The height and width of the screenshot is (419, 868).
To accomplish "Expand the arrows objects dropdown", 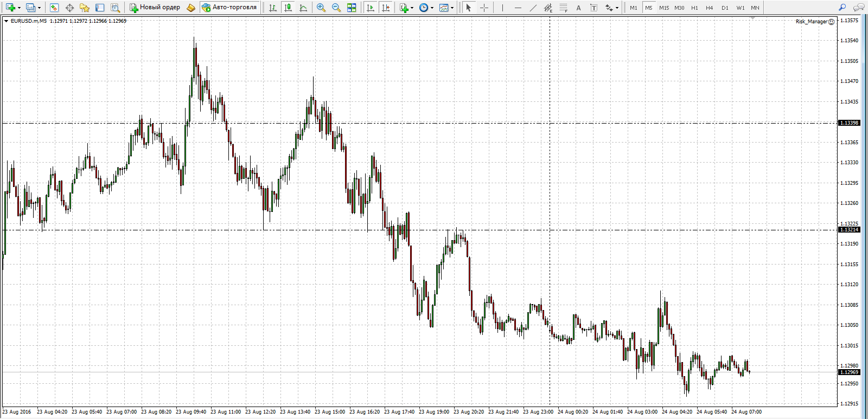I will tap(617, 8).
